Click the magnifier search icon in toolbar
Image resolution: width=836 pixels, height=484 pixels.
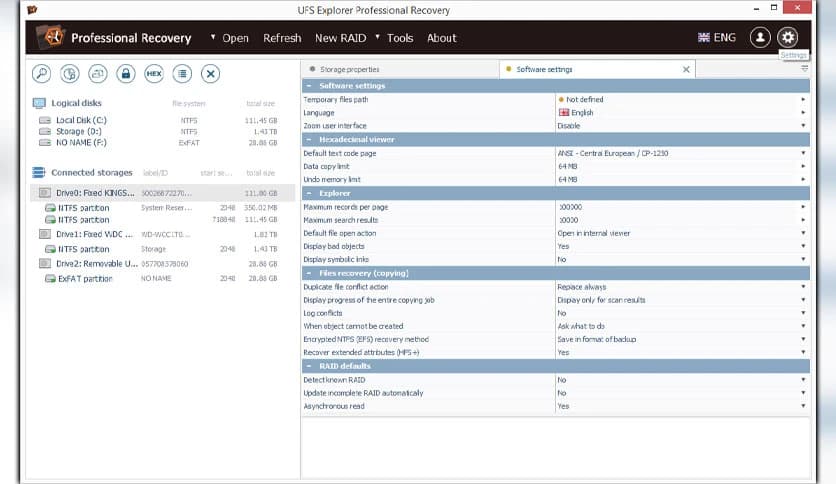pyautogui.click(x=42, y=73)
